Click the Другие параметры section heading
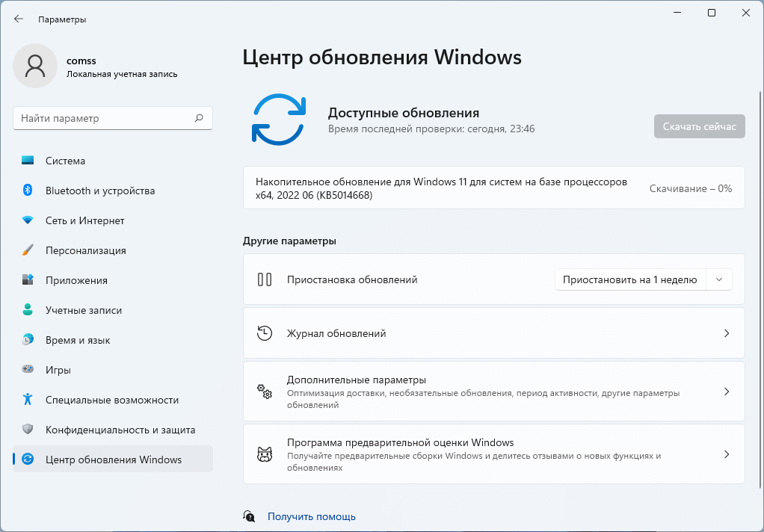 point(289,241)
